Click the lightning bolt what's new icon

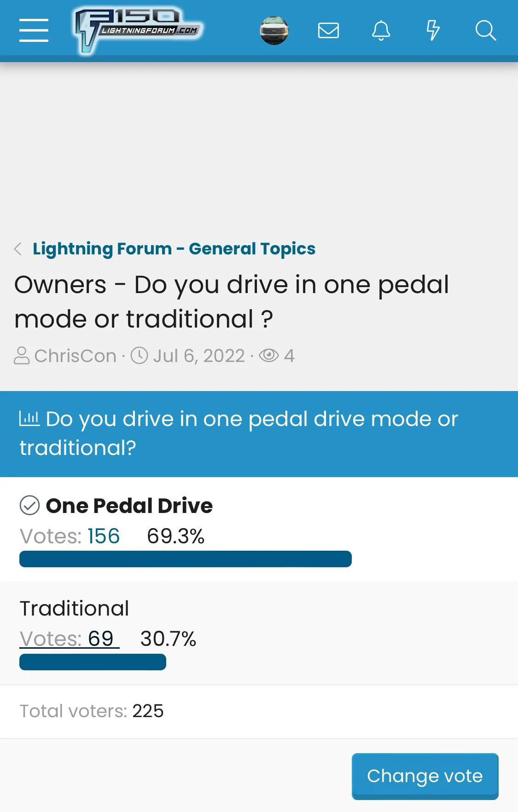click(x=433, y=31)
